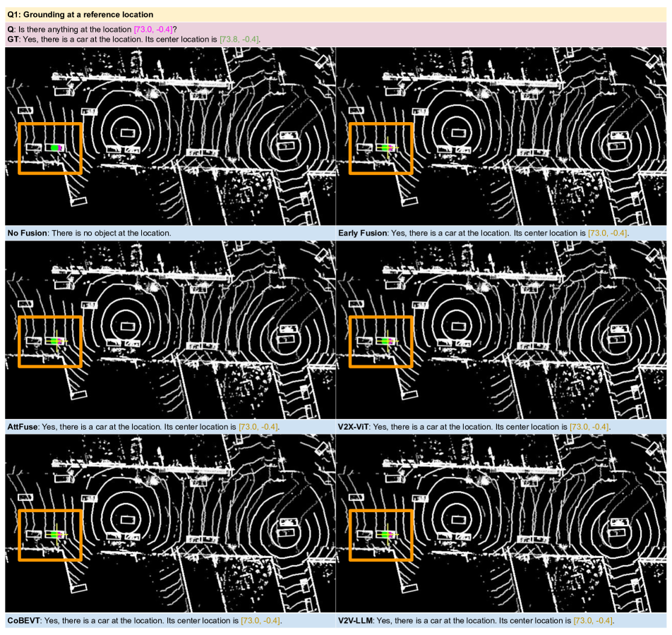Click the yellow coordinate in the V2X-ViT caption
This screenshot has height=635, width=672.
click(x=589, y=427)
